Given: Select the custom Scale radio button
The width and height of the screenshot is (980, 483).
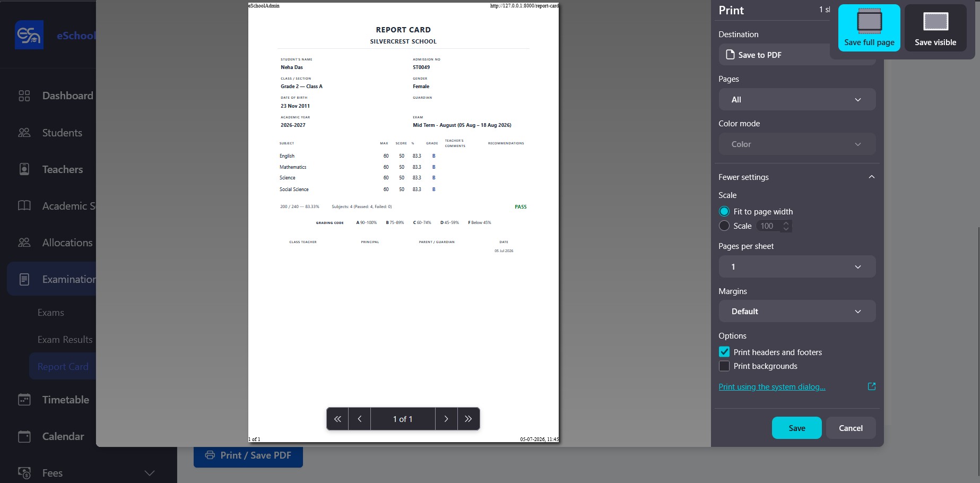Looking at the screenshot, I should point(724,226).
